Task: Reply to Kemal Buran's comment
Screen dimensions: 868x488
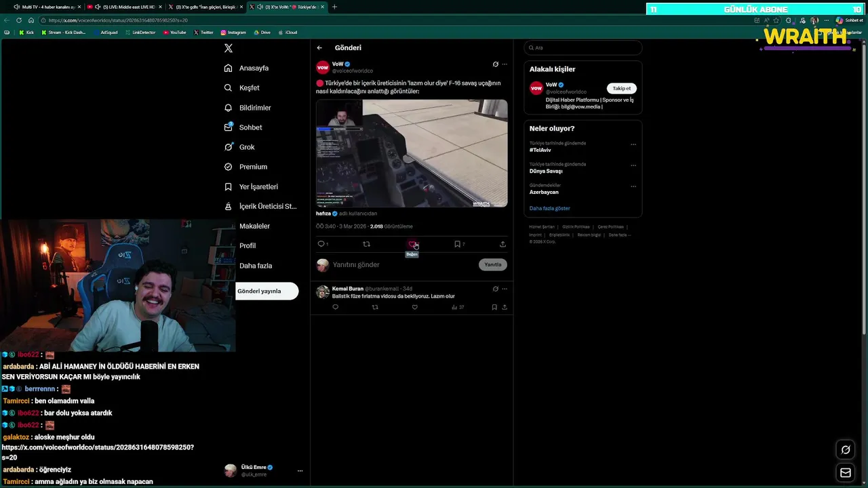Action: [x=335, y=307]
